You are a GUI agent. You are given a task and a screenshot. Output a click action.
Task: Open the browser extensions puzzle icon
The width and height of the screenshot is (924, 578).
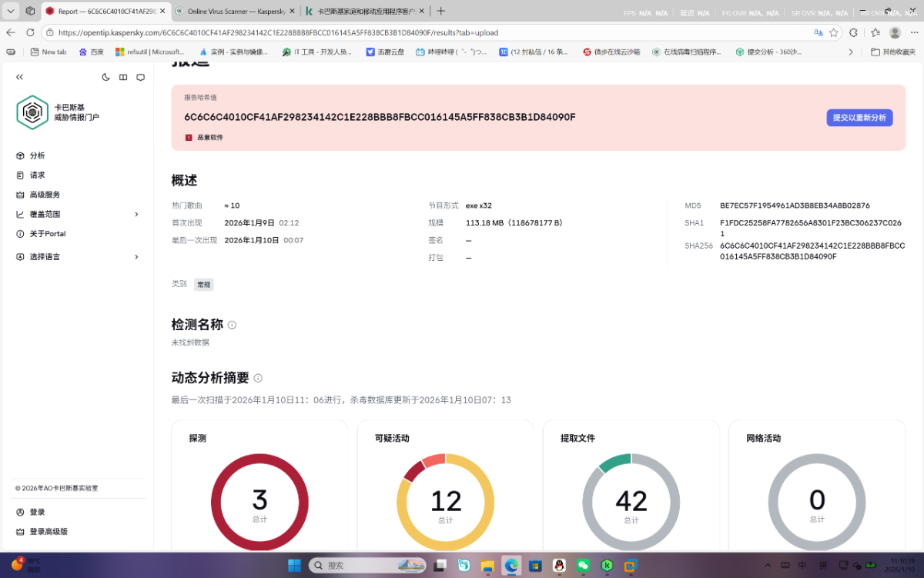tap(853, 32)
